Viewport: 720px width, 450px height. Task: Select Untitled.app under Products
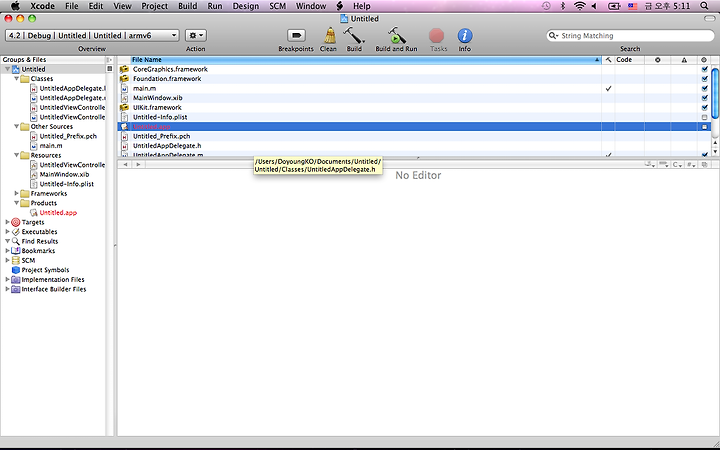pyautogui.click(x=58, y=213)
